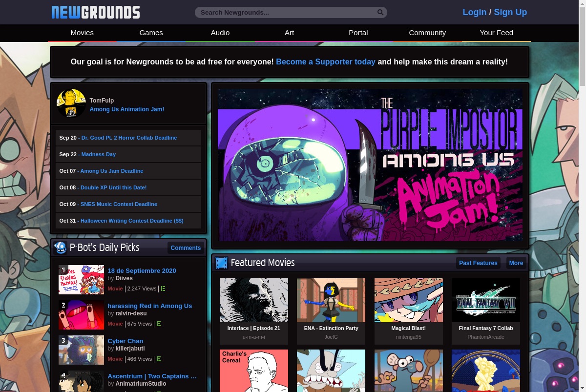
Task: Focus the Search Newgrounds field
Action: coord(291,12)
